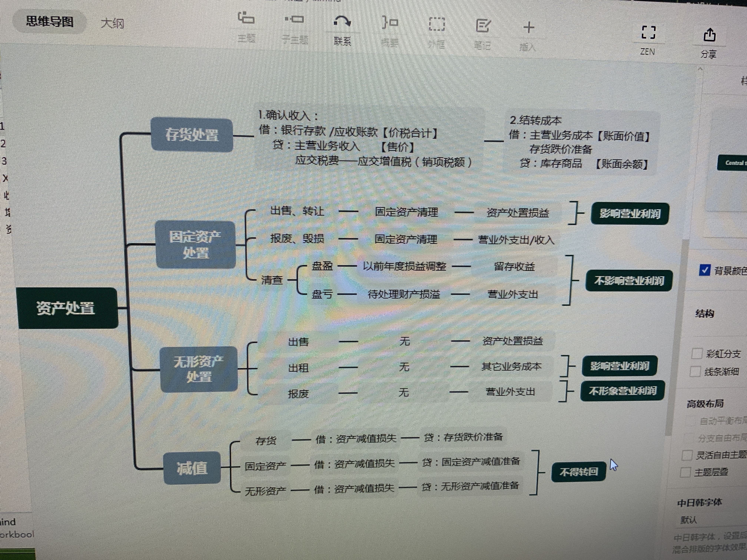Click the 影响营业利润 label beside 资产处置损益

click(630, 213)
